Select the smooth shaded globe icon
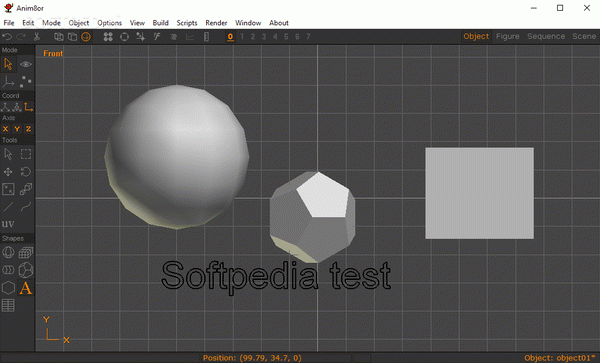This screenshot has height=363, width=600. point(86,37)
